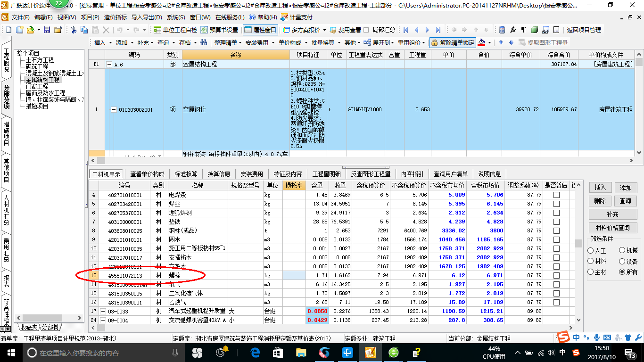644x362 pixels.
Task: Click the scissors Cut icon
Action: pyautogui.click(x=73, y=30)
